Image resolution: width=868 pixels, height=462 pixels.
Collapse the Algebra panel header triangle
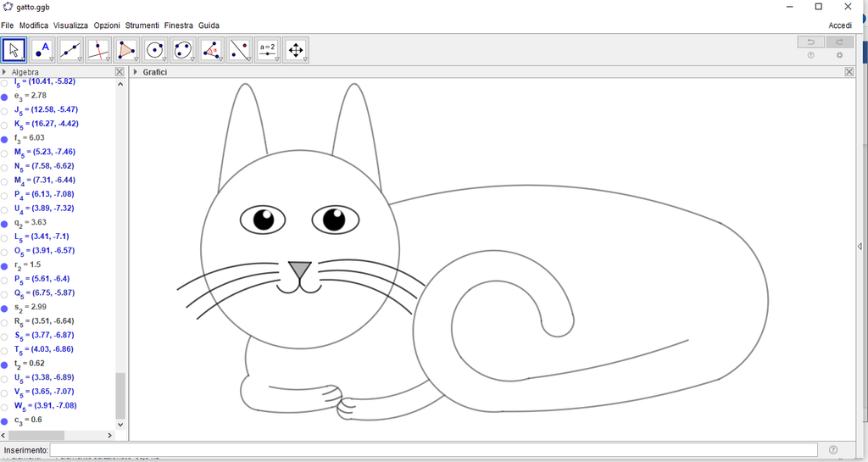[4, 72]
